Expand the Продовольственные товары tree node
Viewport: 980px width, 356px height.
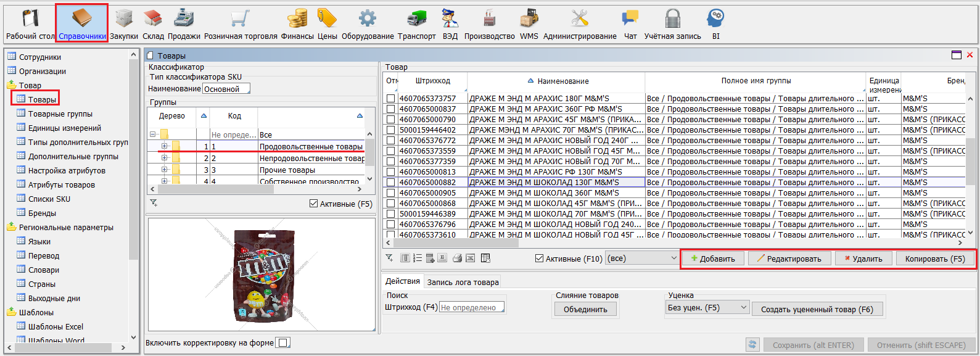point(165,147)
